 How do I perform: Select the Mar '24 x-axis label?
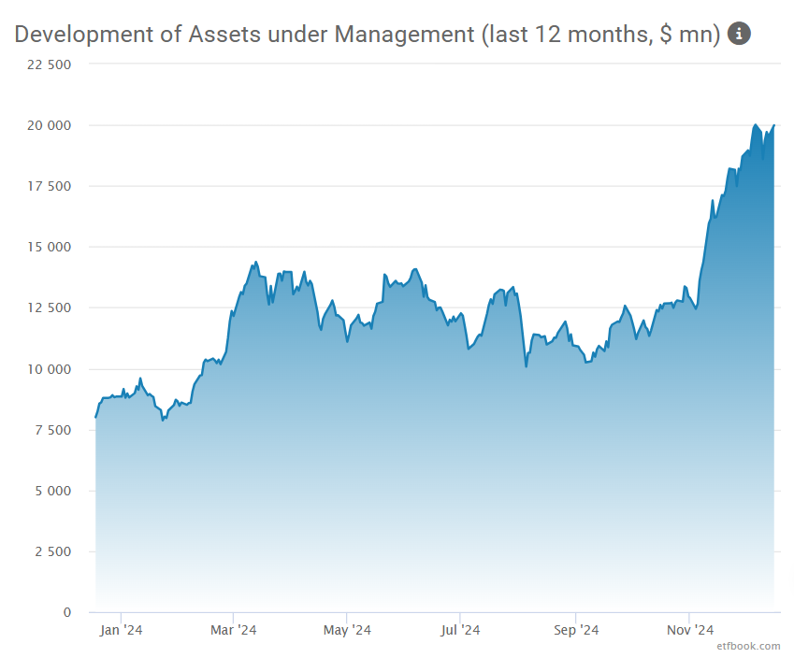(x=234, y=631)
